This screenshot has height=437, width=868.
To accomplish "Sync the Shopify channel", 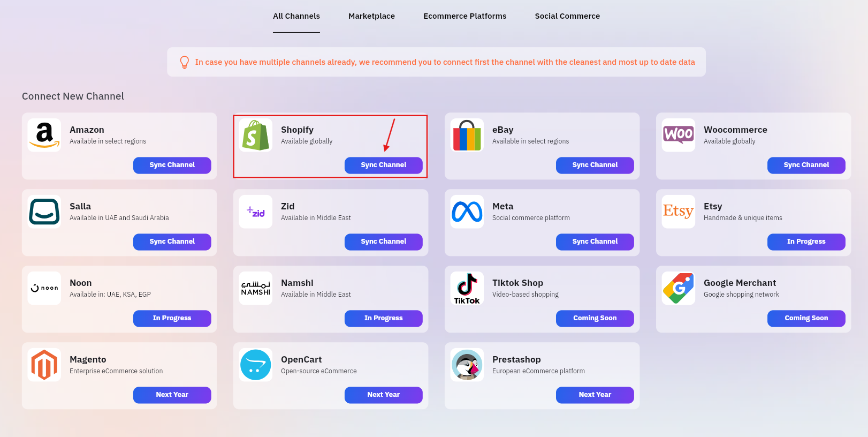I will [x=383, y=165].
